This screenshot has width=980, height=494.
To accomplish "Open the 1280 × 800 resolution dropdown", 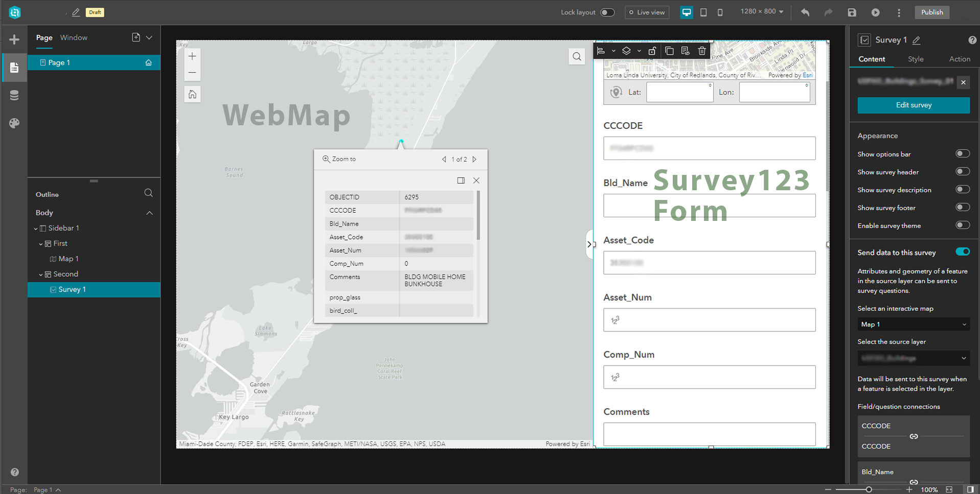I will coord(762,12).
